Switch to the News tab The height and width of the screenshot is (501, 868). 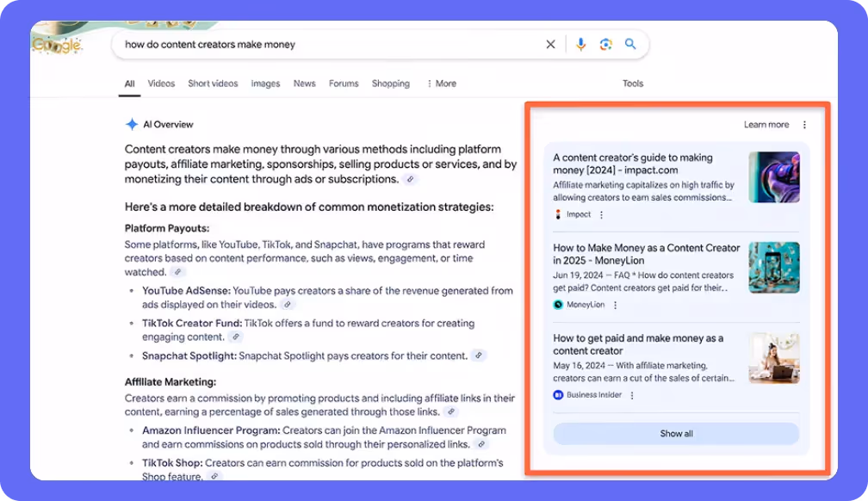[305, 83]
